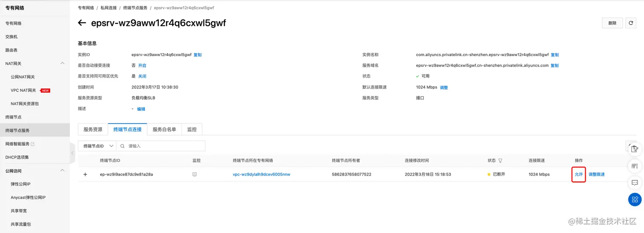The height and width of the screenshot is (233, 644).
Task: Click endpoint ID ep-wz9i9ace87dc9e81a28a
Action: (x=126, y=174)
